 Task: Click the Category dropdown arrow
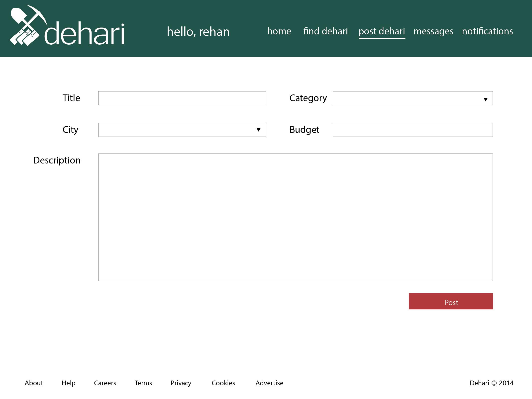pyautogui.click(x=485, y=99)
